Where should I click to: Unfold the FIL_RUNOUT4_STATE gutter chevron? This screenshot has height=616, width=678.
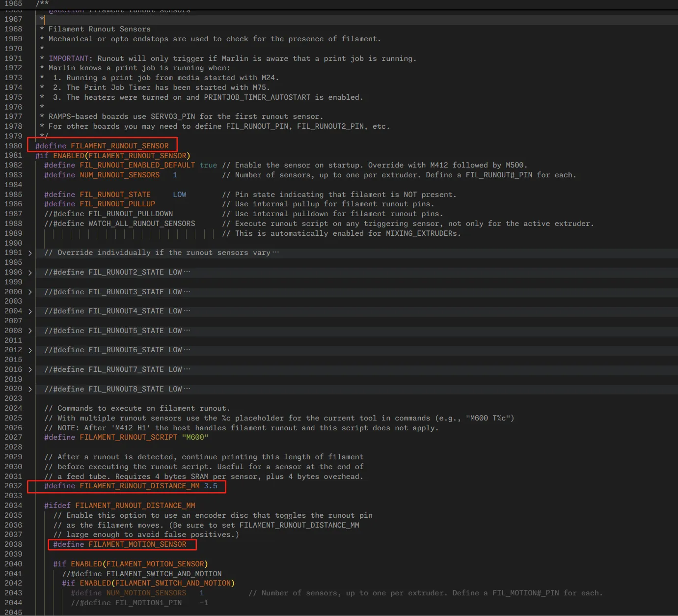click(30, 311)
